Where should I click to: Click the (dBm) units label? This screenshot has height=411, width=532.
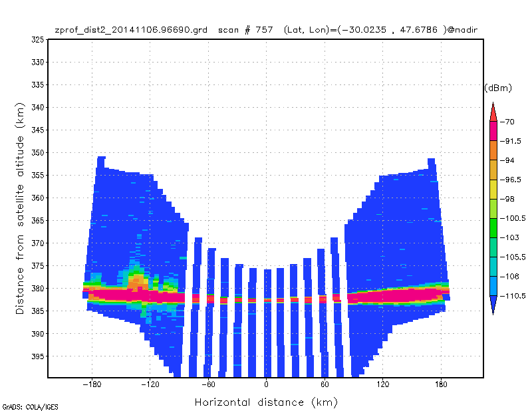[497, 88]
